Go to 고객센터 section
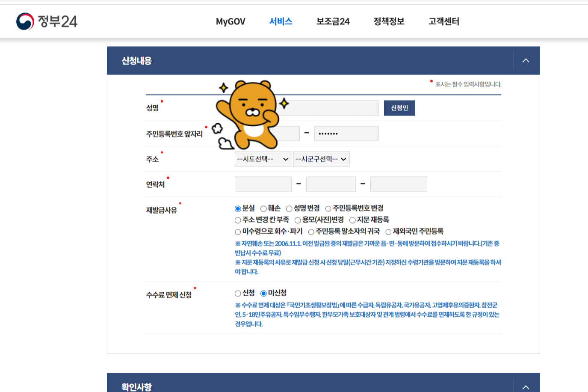 (x=443, y=21)
